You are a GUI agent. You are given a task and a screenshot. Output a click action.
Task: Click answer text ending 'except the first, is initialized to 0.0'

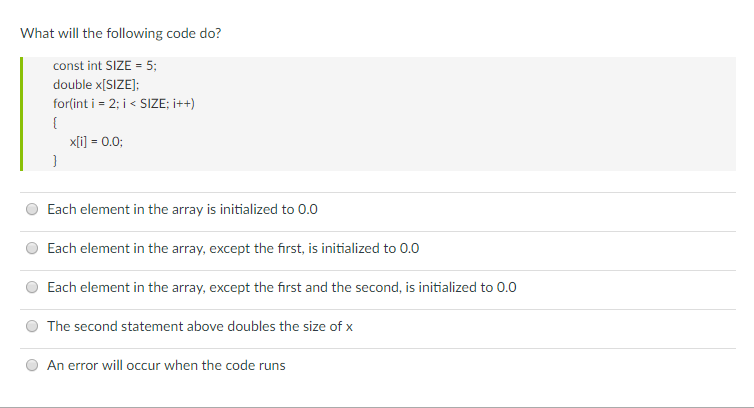233,249
